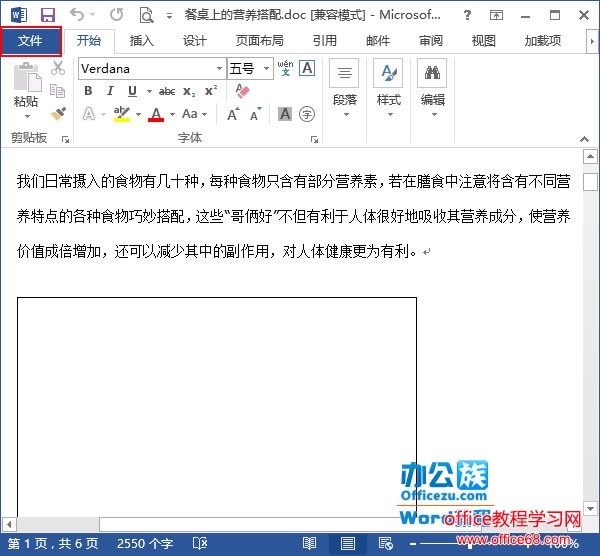Click the horizontal scrollbar left arrow

pyautogui.click(x=8, y=524)
